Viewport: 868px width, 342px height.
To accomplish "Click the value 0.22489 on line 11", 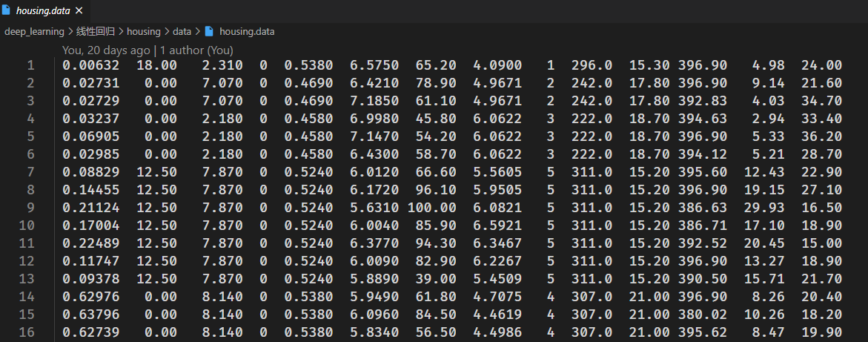I will pyautogui.click(x=90, y=243).
